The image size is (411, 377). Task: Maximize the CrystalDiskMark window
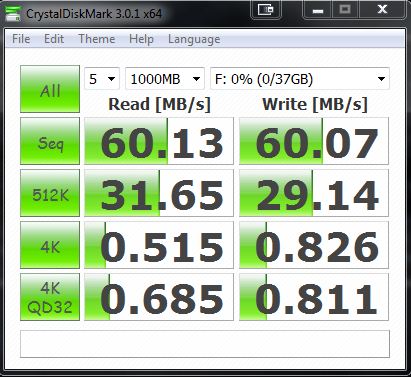click(345, 9)
